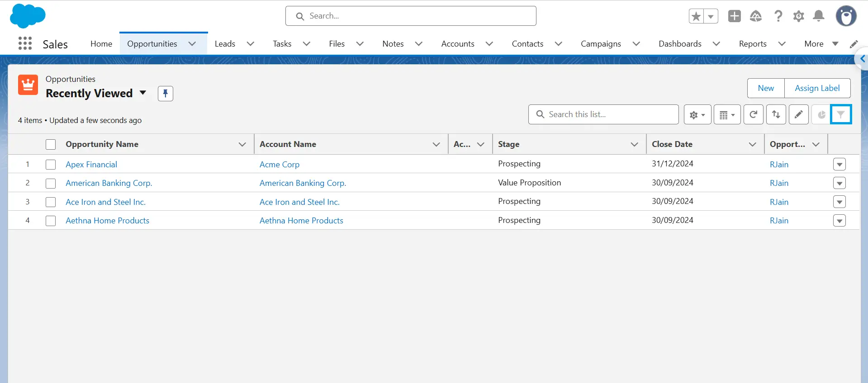Open the display-as table dropdown
Image resolution: width=868 pixels, height=383 pixels.
[727, 114]
